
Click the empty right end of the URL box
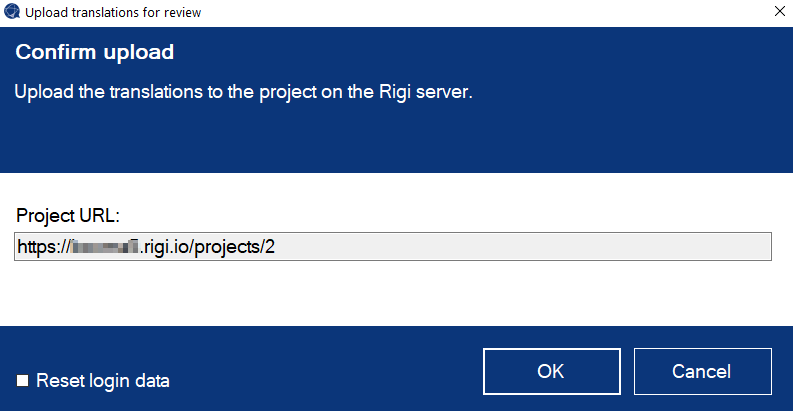[523, 247]
